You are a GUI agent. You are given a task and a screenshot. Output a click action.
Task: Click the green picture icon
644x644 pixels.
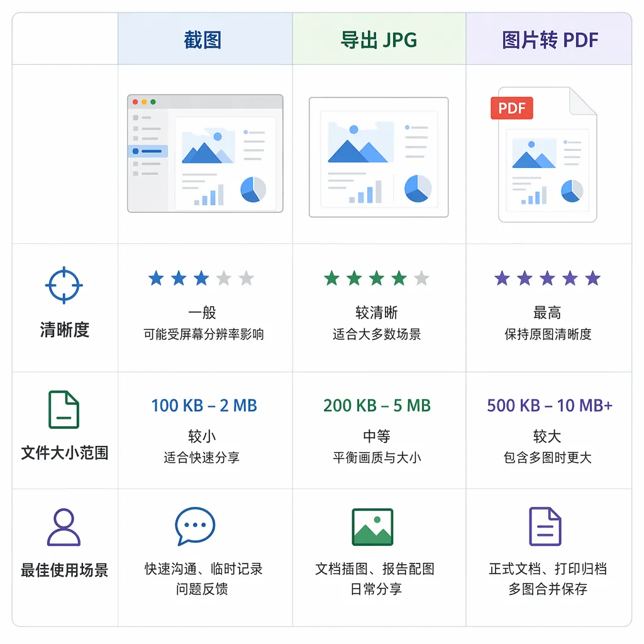(x=372, y=527)
